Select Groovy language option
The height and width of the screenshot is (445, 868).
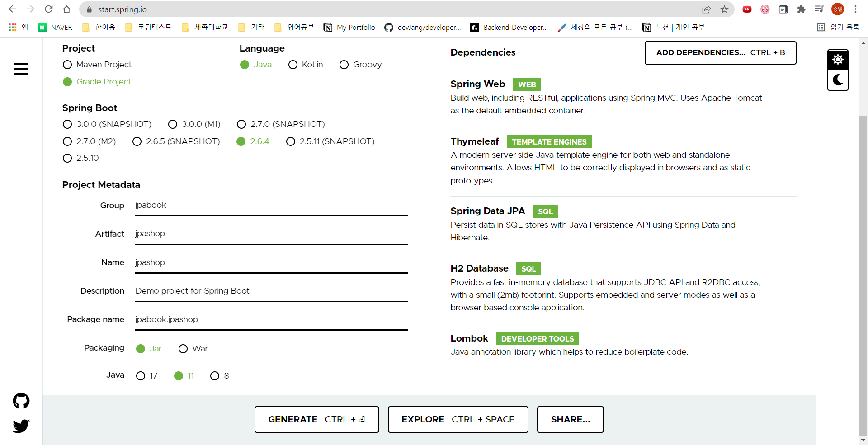pos(361,65)
